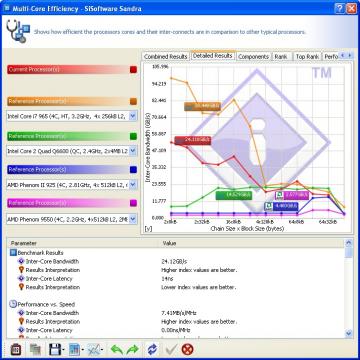Screen dimensions: 360x360
Task: Click the green chart data label
Action: 234,195
